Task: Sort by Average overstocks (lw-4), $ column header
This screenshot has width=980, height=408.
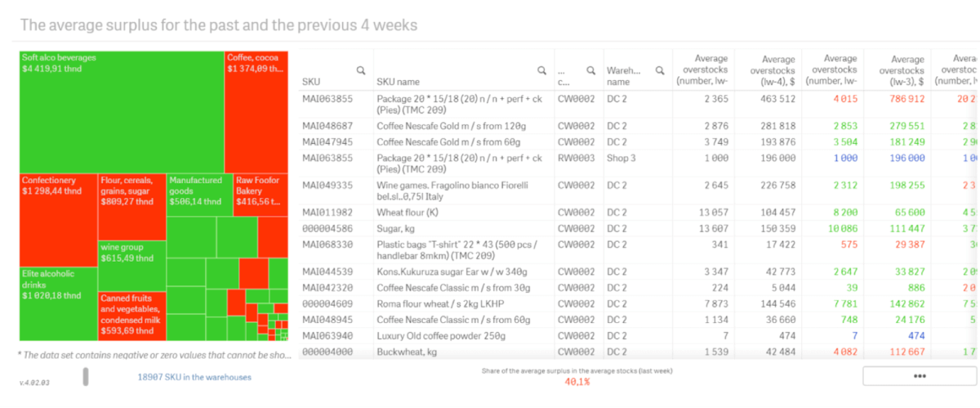Action: point(768,70)
